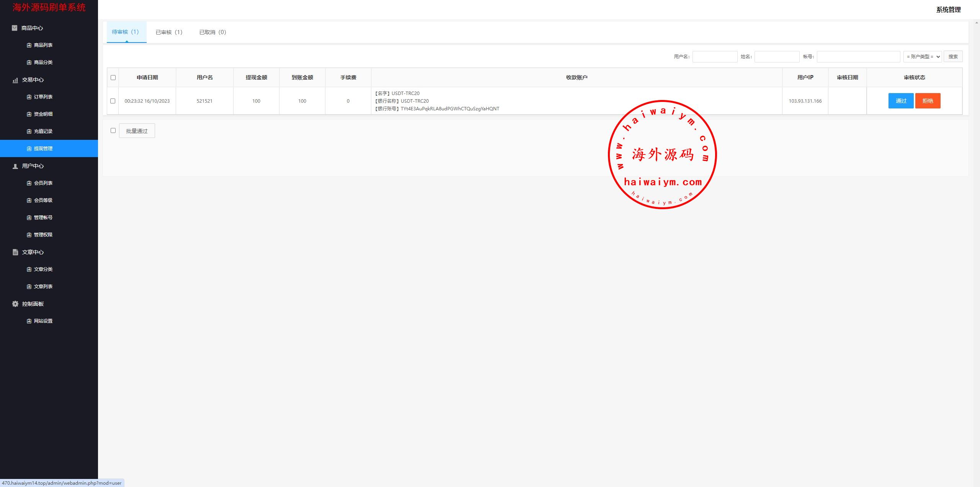The image size is (980, 487).
Task: Click the 用户中心 person icon
Action: [x=15, y=166]
